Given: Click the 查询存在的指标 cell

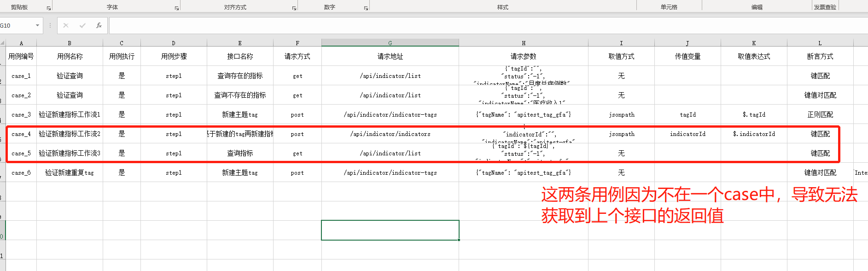Looking at the screenshot, I should 240,76.
